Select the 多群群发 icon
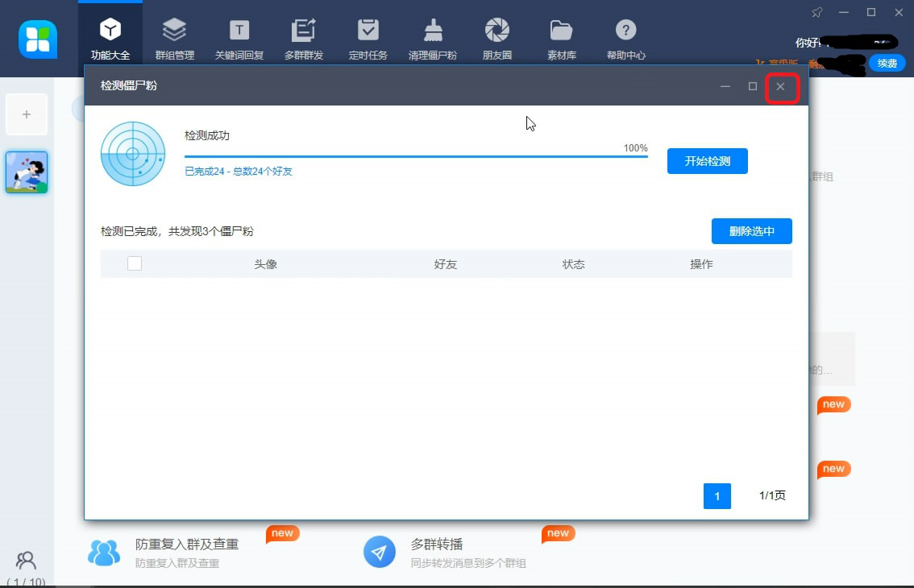This screenshot has height=588, width=914. [x=303, y=31]
